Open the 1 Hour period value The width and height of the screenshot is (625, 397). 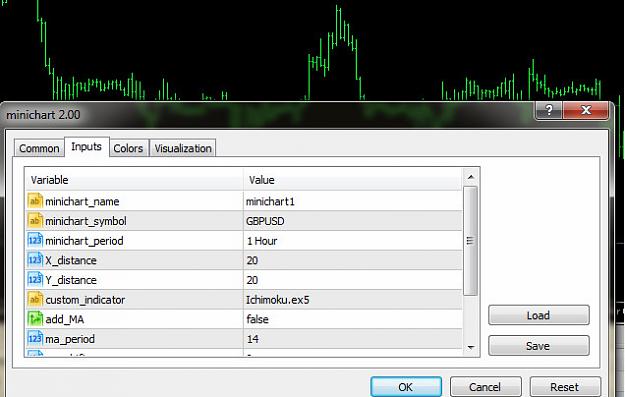pos(353,240)
